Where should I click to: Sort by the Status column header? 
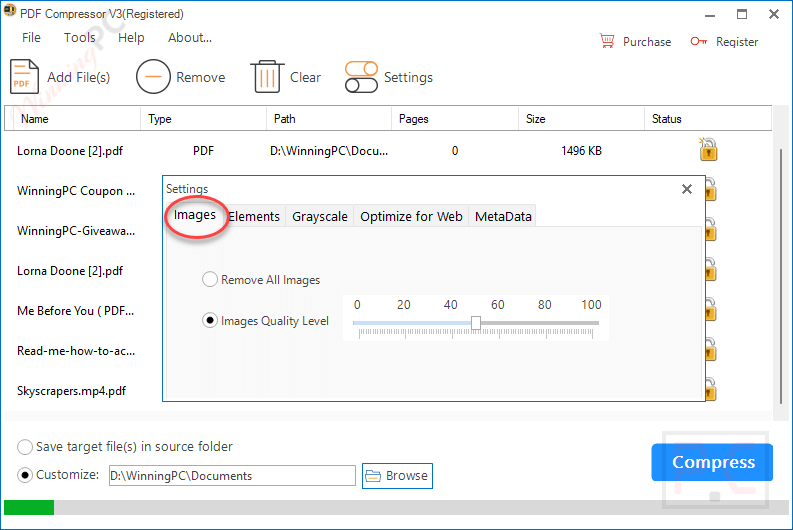pos(708,119)
